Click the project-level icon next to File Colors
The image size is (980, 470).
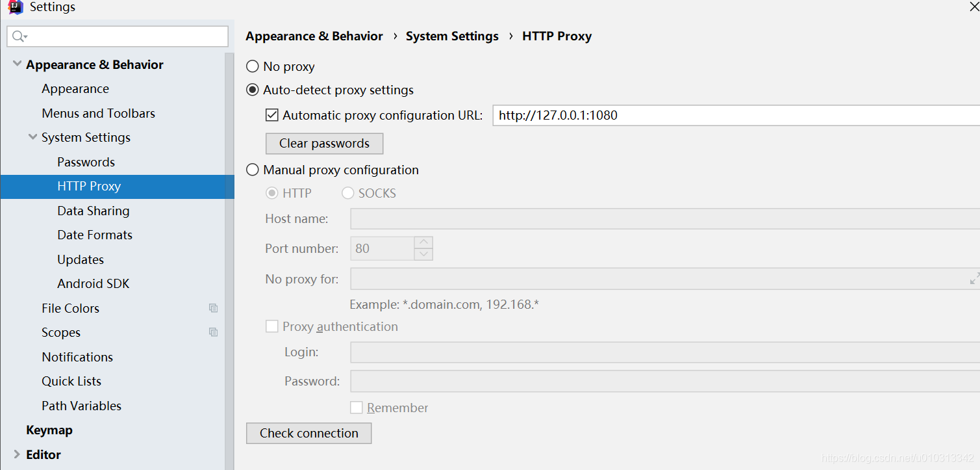pyautogui.click(x=214, y=307)
